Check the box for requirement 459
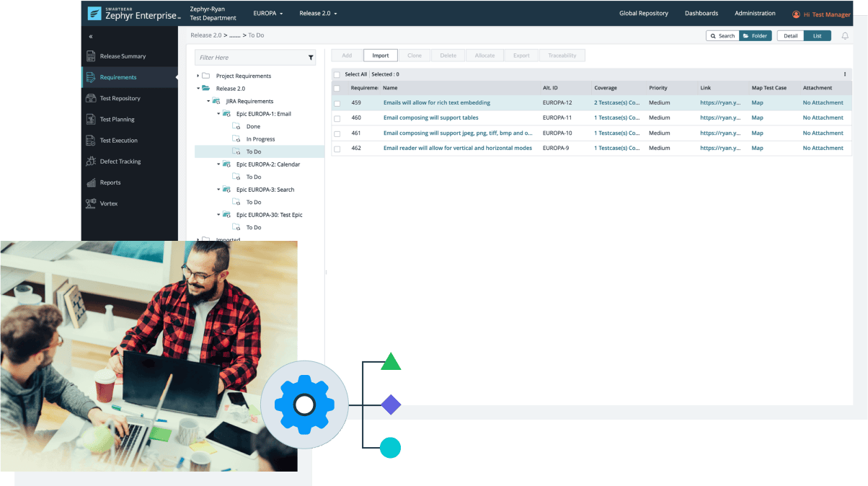The image size is (868, 486). pyautogui.click(x=337, y=103)
